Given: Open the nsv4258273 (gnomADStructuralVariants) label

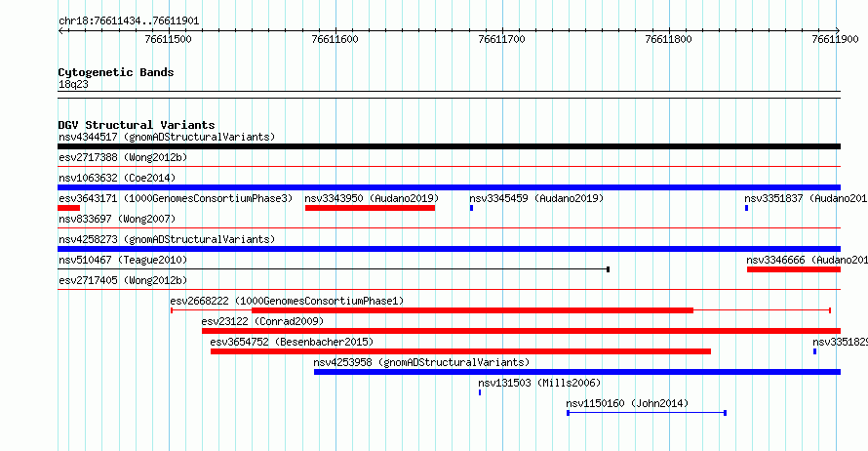Looking at the screenshot, I should (167, 239).
